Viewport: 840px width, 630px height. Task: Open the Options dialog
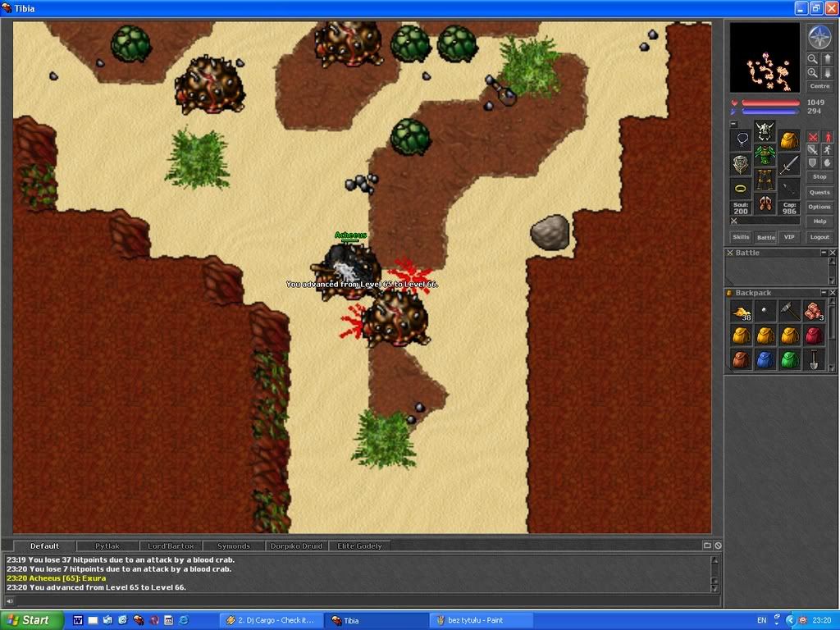coord(819,207)
